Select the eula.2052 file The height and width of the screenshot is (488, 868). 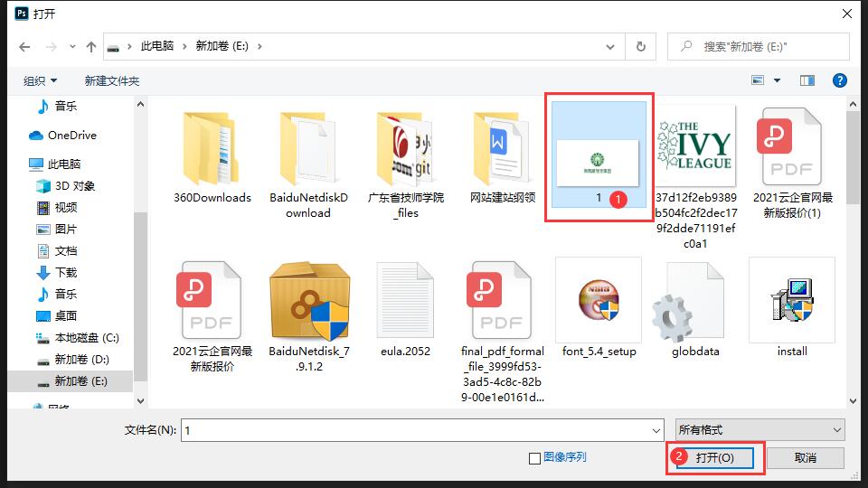[x=406, y=310]
